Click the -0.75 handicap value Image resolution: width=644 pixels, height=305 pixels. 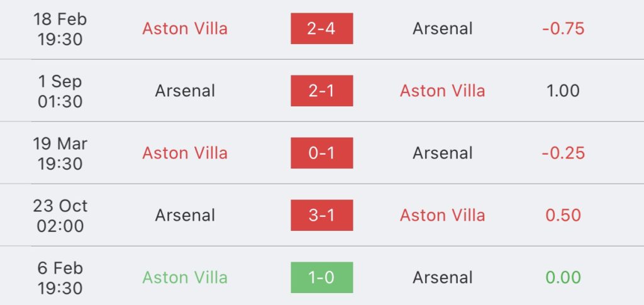(x=563, y=29)
